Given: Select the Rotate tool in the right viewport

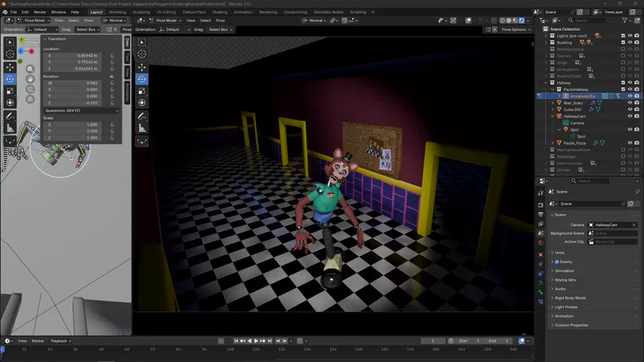Looking at the screenshot, I should click(142, 79).
